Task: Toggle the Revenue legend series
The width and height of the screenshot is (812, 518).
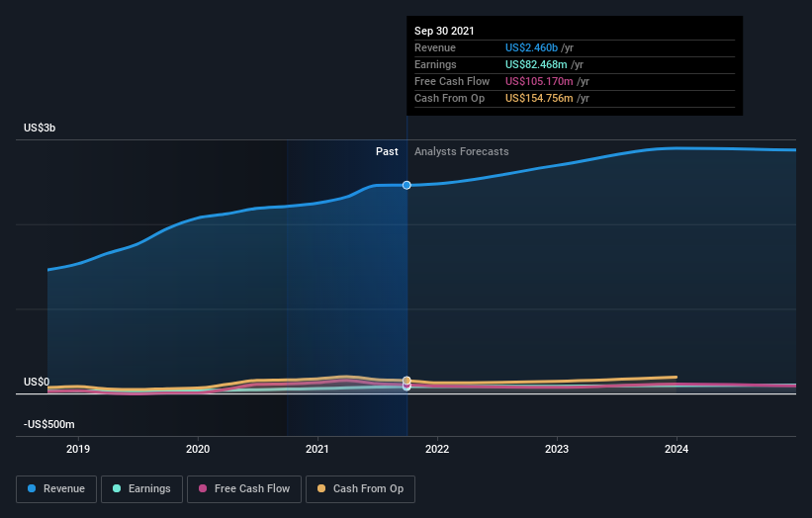Action: (56, 489)
